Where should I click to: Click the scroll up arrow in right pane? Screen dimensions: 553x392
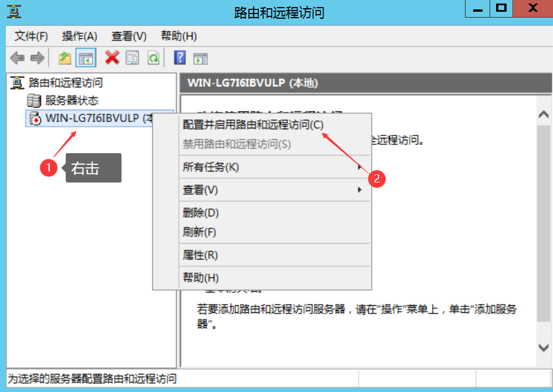544,114
